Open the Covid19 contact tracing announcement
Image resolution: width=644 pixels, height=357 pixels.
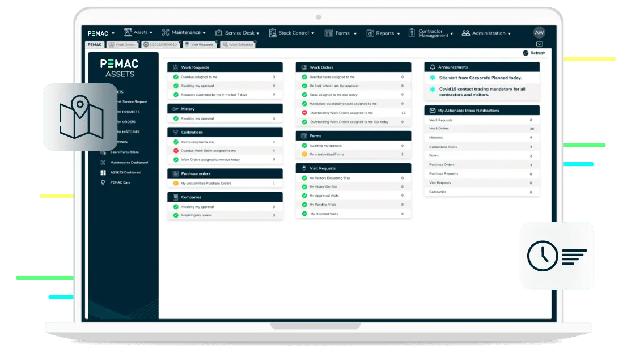click(x=482, y=92)
